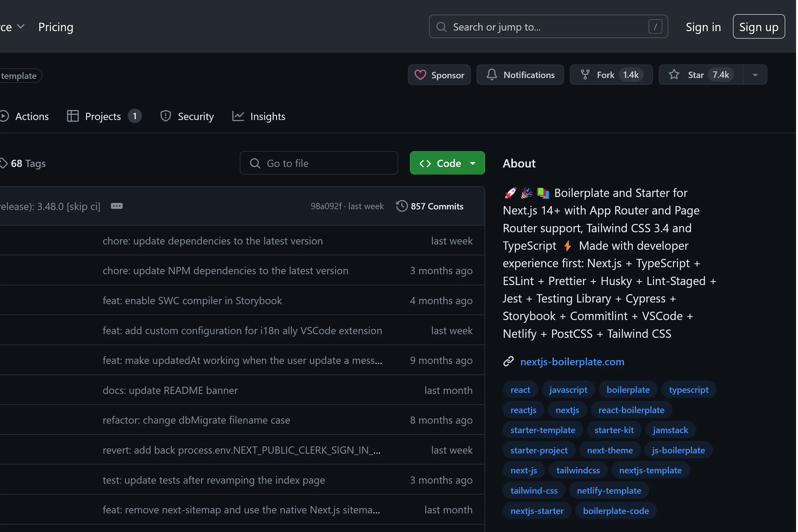Click the Sponsor button
Image resolution: width=798 pixels, height=532 pixels.
439,75
